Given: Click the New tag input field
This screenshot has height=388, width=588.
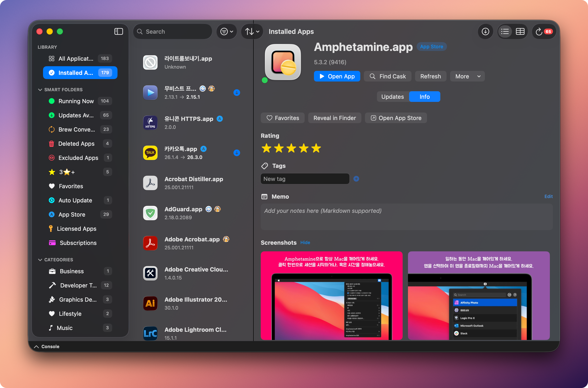Looking at the screenshot, I should (x=305, y=179).
